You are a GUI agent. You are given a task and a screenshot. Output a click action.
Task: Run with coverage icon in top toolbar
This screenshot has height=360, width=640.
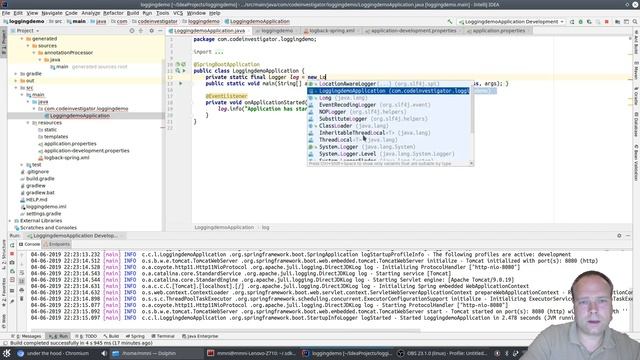(x=589, y=22)
